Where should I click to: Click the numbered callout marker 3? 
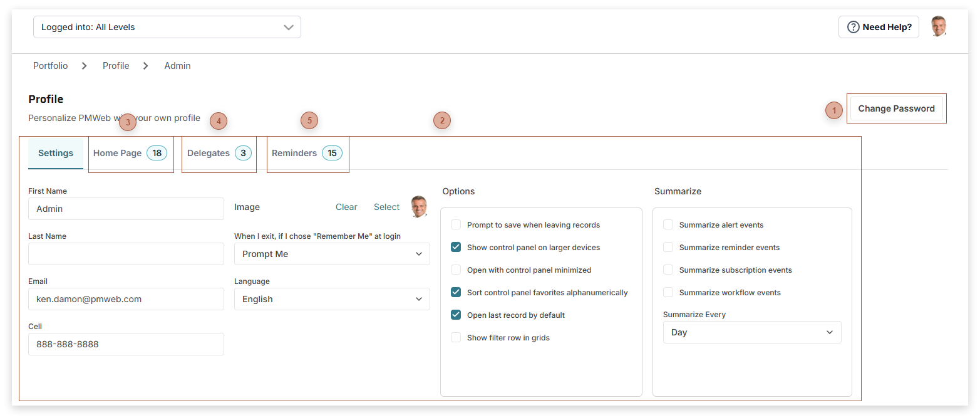[x=128, y=122]
